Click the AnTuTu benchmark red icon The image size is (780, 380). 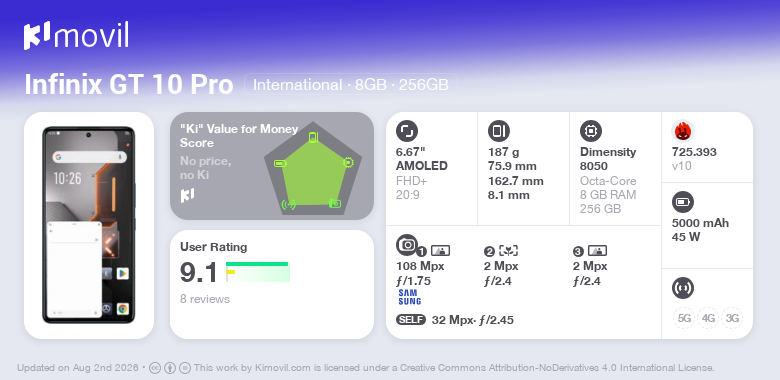[x=683, y=131]
